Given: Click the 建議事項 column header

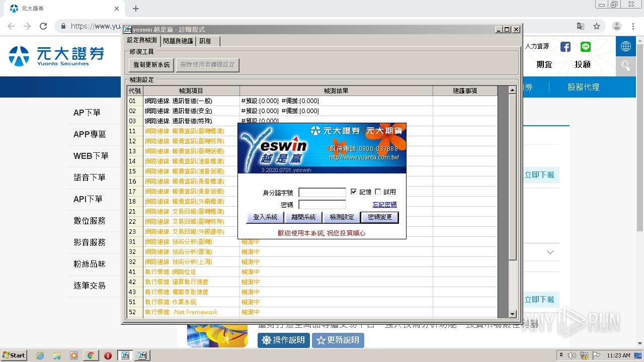Looking at the screenshot, I should click(465, 91).
